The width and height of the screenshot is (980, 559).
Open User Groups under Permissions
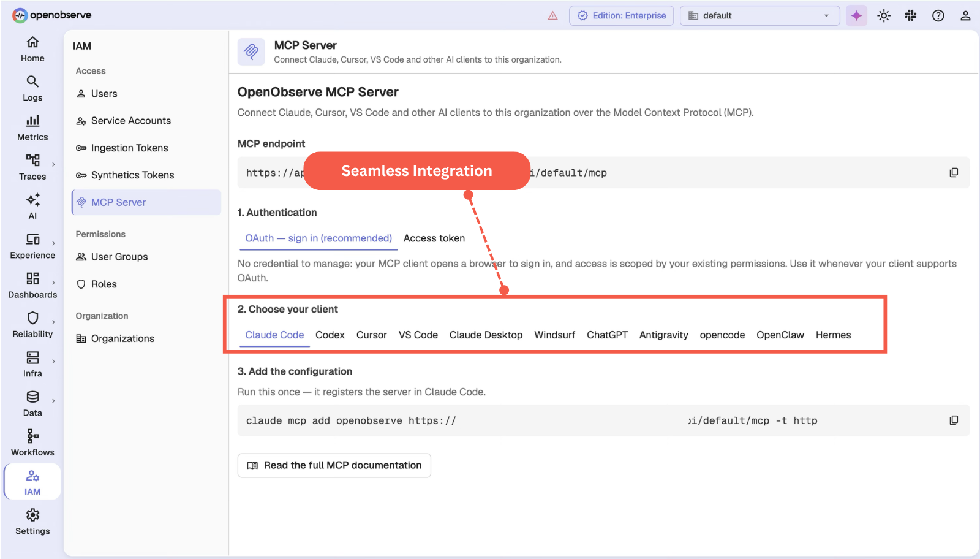coord(146,257)
